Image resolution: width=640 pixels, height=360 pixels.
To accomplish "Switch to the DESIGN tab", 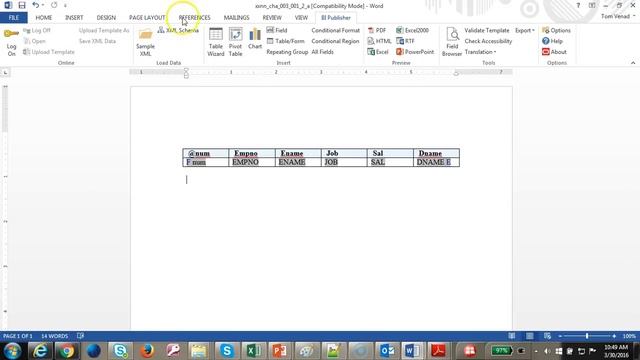I will (106, 18).
